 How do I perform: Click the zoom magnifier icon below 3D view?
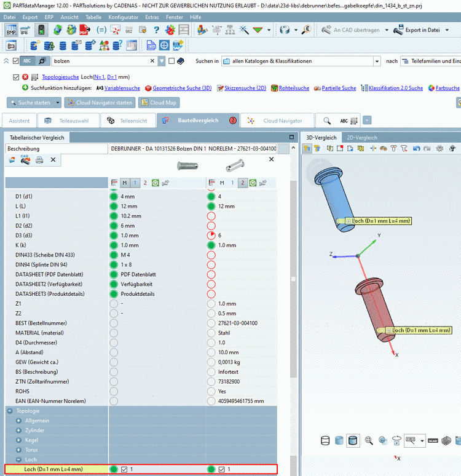click(369, 440)
